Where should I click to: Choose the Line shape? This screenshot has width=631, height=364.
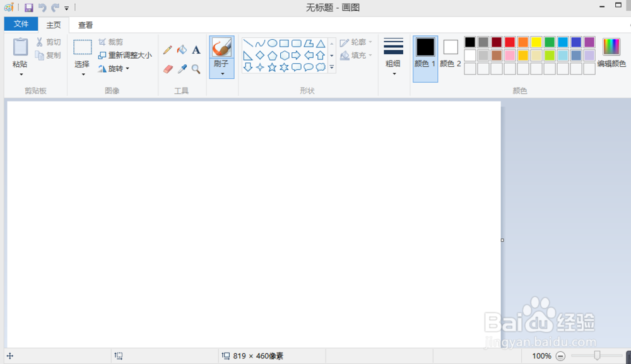248,44
